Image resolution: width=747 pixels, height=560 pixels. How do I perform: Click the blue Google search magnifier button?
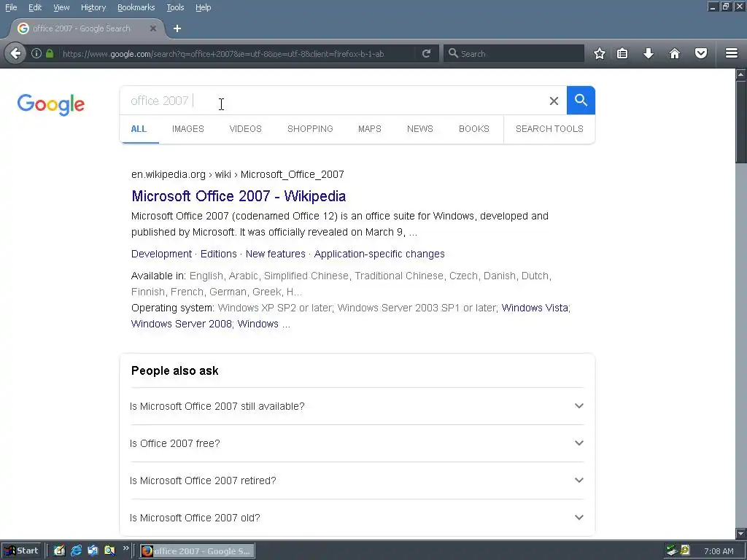581,101
